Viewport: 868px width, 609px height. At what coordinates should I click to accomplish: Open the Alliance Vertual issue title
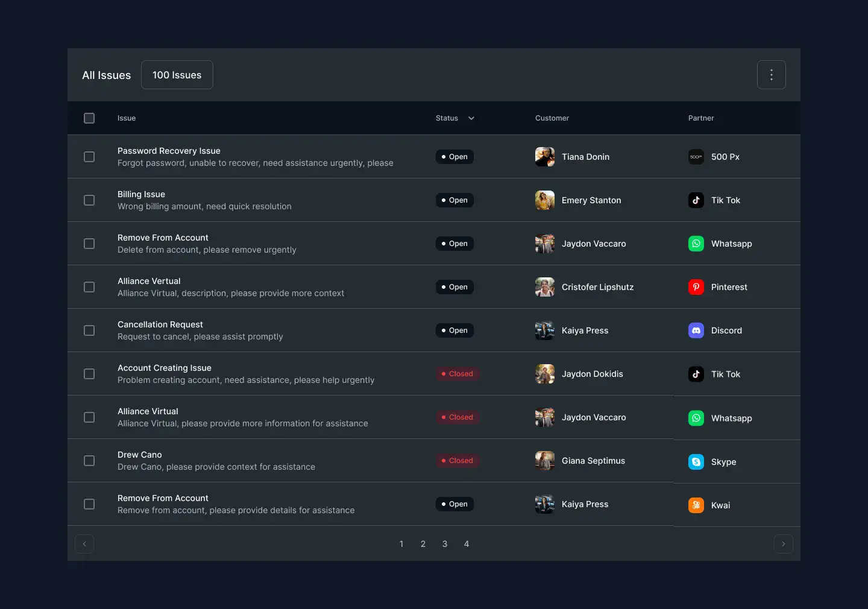(149, 281)
